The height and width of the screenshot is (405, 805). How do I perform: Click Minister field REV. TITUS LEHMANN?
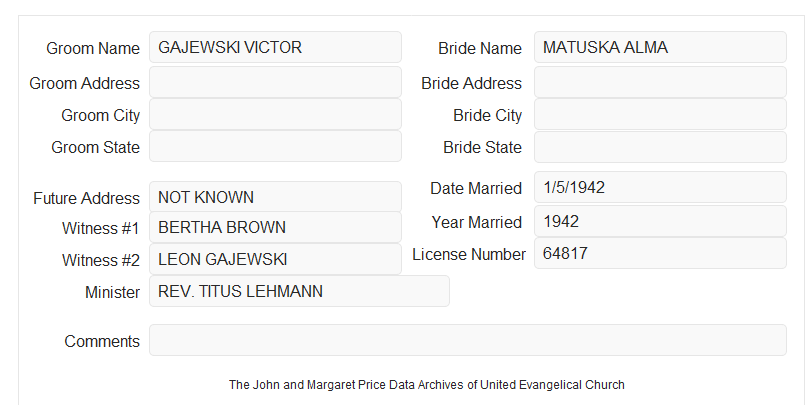click(299, 291)
